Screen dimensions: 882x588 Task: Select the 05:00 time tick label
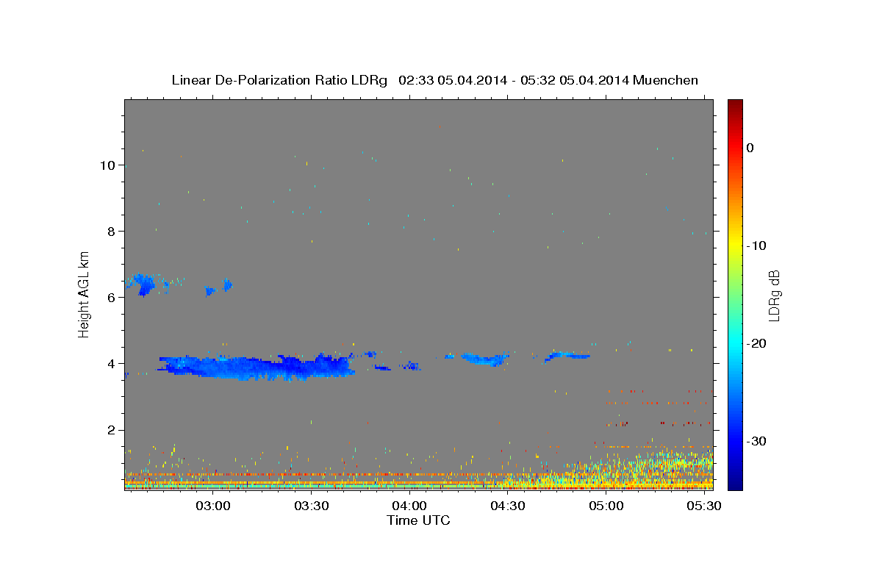click(x=606, y=506)
